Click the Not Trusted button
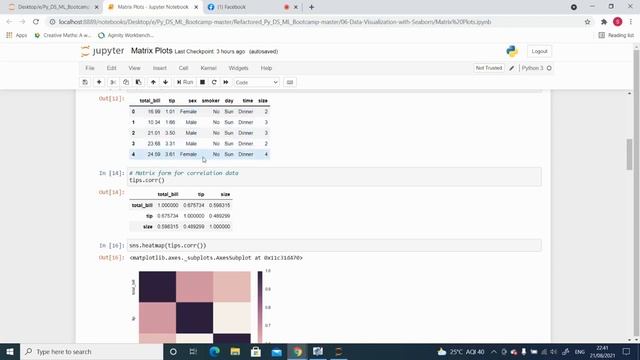Image resolution: width=640 pixels, height=360 pixels. [x=489, y=68]
